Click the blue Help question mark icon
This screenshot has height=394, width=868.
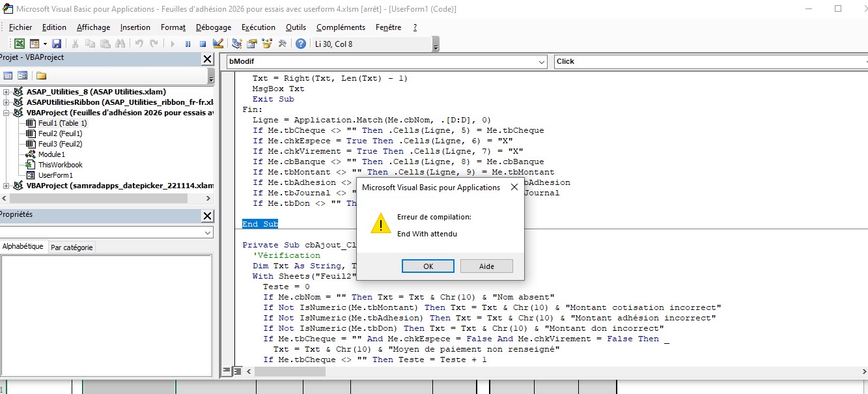pyautogui.click(x=300, y=44)
